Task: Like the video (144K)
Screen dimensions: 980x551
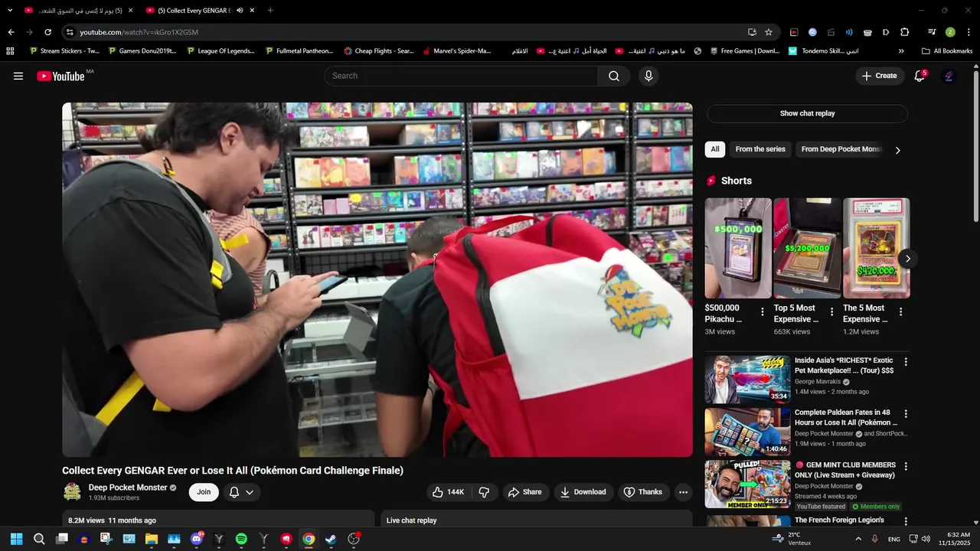Action: [449, 492]
